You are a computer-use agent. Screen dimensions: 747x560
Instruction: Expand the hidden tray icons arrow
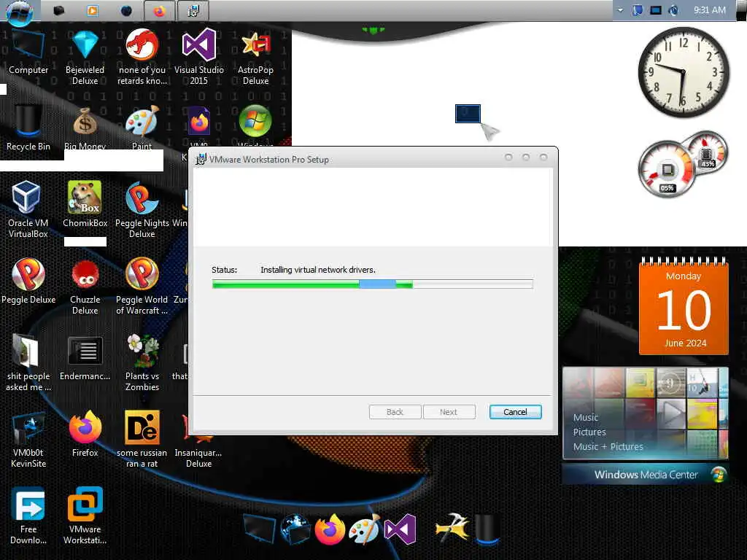(x=620, y=10)
